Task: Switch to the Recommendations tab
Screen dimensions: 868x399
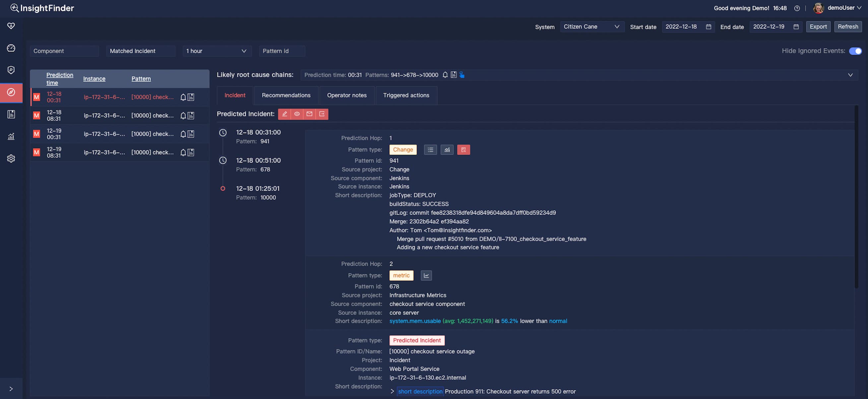Action: click(x=286, y=96)
